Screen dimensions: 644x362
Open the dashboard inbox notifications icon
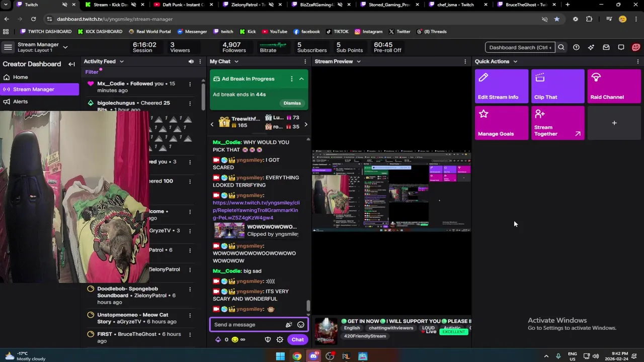point(606,47)
